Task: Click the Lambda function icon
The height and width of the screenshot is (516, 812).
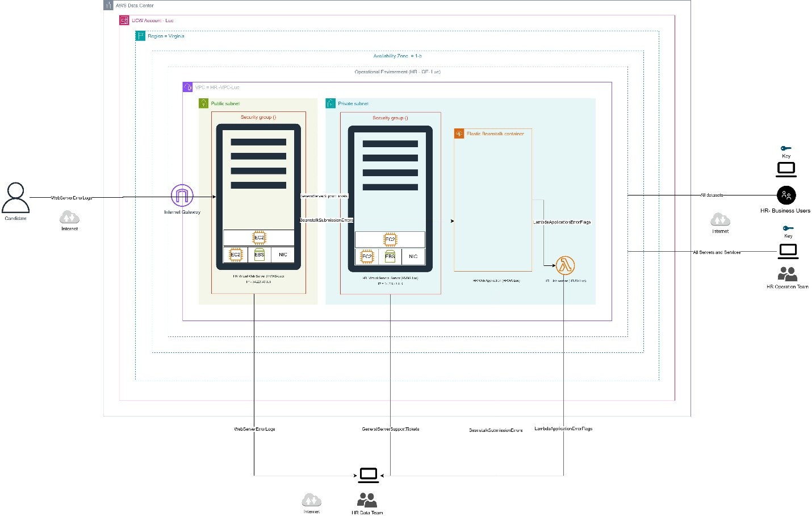Action: [x=564, y=265]
